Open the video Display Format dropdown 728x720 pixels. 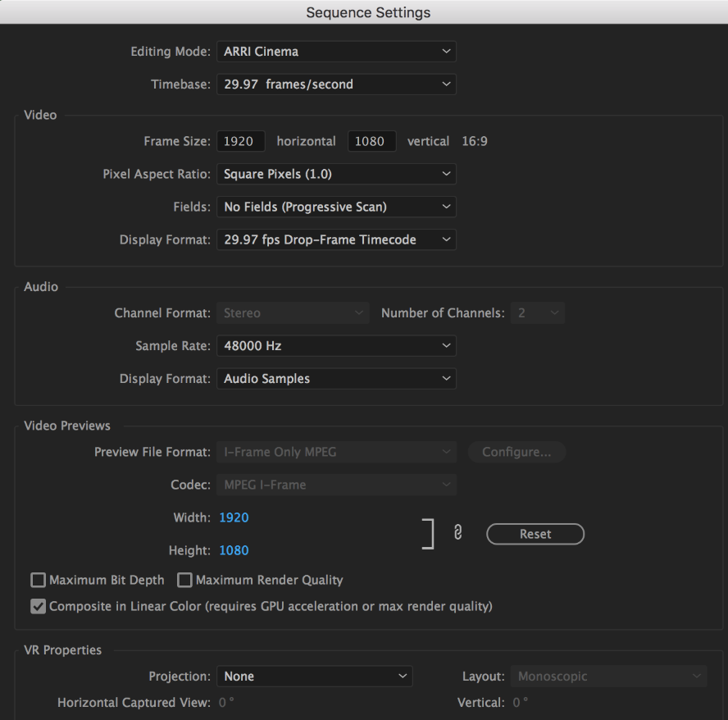coord(336,239)
